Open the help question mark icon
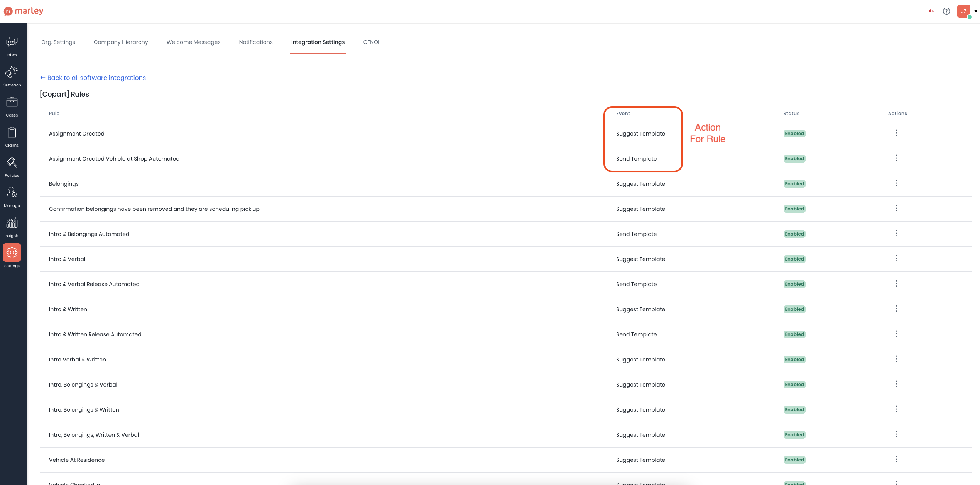 pyautogui.click(x=946, y=11)
